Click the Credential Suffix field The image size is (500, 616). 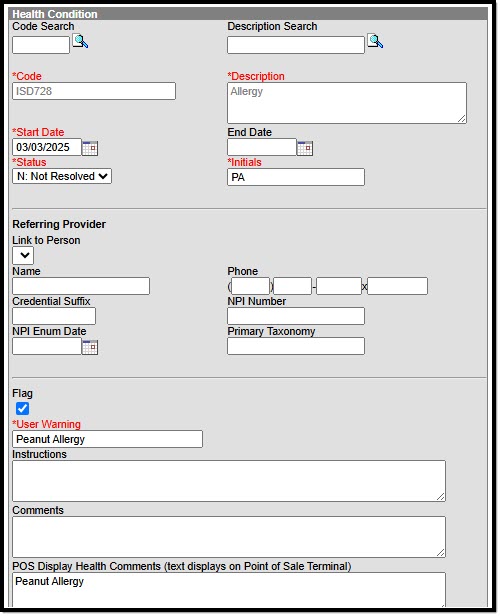[x=54, y=316]
